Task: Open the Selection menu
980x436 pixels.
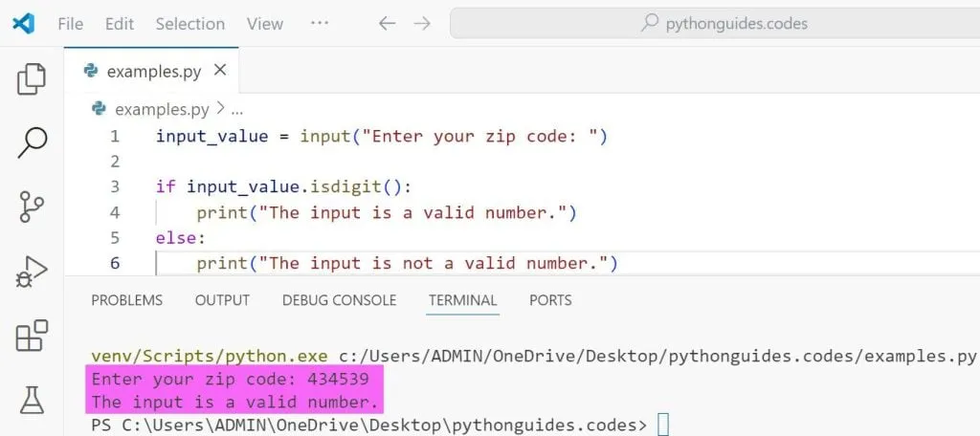Action: click(189, 23)
